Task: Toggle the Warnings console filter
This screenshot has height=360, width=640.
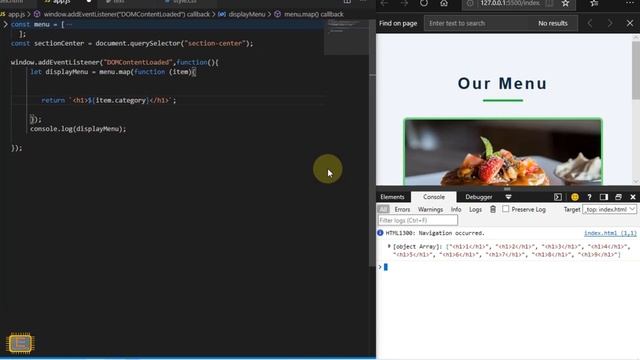Action: 430,209
